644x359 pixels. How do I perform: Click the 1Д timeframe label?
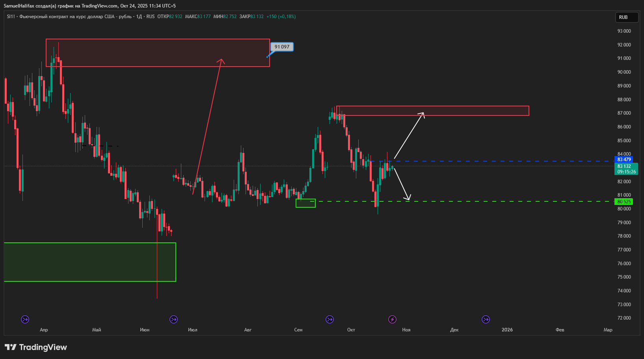click(139, 17)
